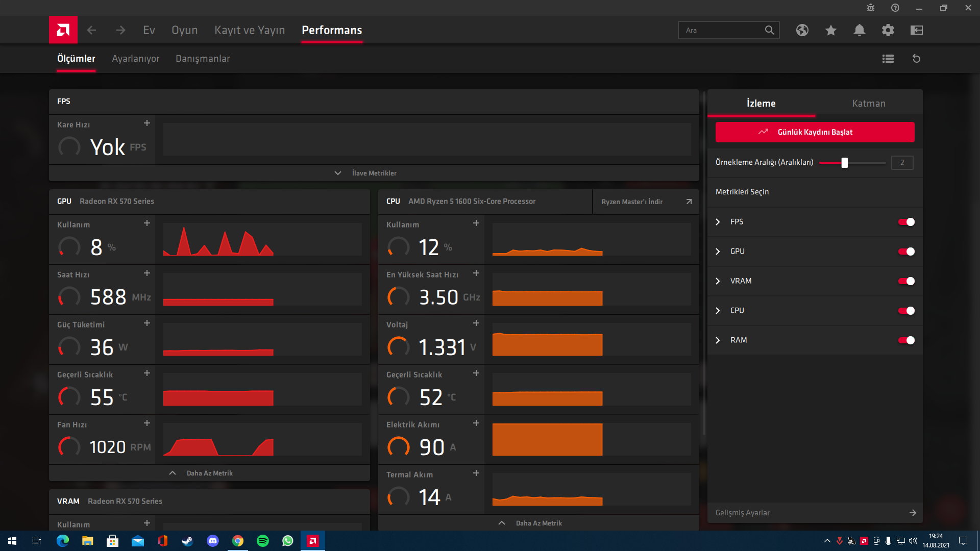The image size is (980, 551).
Task: Toggle RAM metrics switch
Action: 906,340
